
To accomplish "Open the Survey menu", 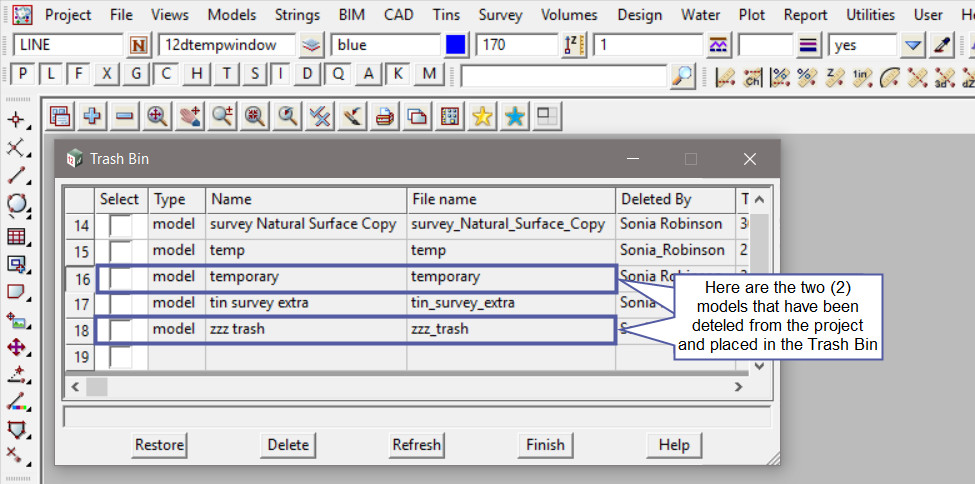I will click(x=501, y=15).
